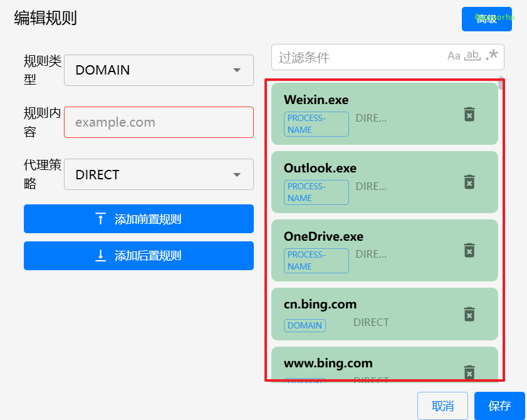Click 保存 to save rules
Screen dimensions: 527x420
point(499,406)
